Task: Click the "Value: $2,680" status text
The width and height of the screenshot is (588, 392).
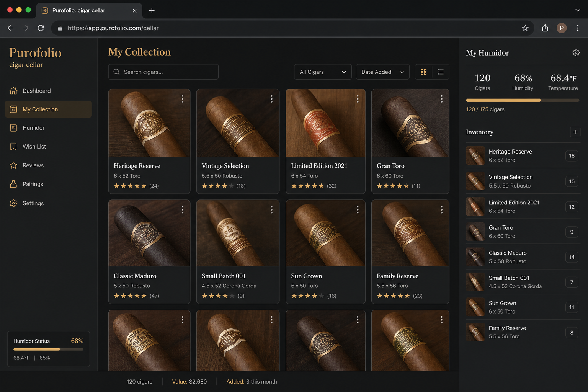Action: [x=189, y=382]
